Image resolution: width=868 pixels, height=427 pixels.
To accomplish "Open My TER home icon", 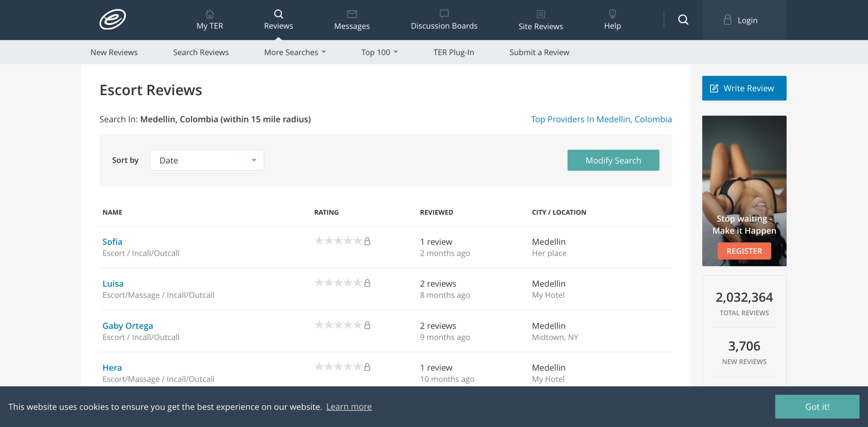I will coord(210,14).
